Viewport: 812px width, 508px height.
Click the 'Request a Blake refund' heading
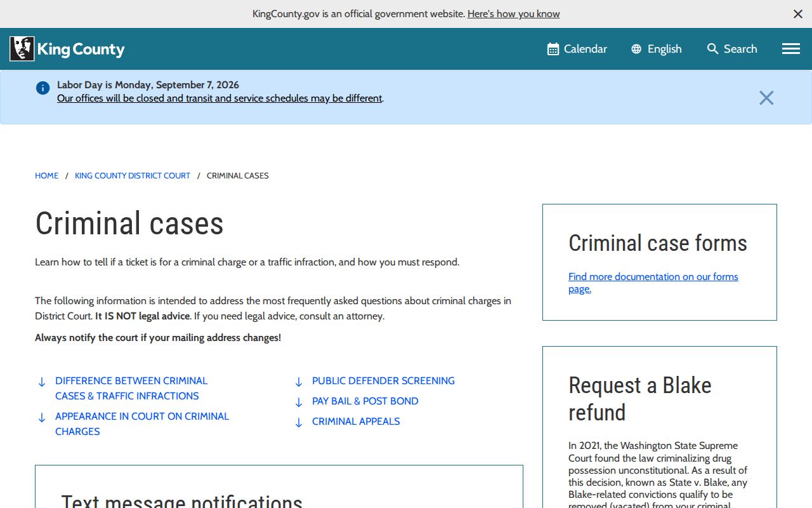(640, 399)
